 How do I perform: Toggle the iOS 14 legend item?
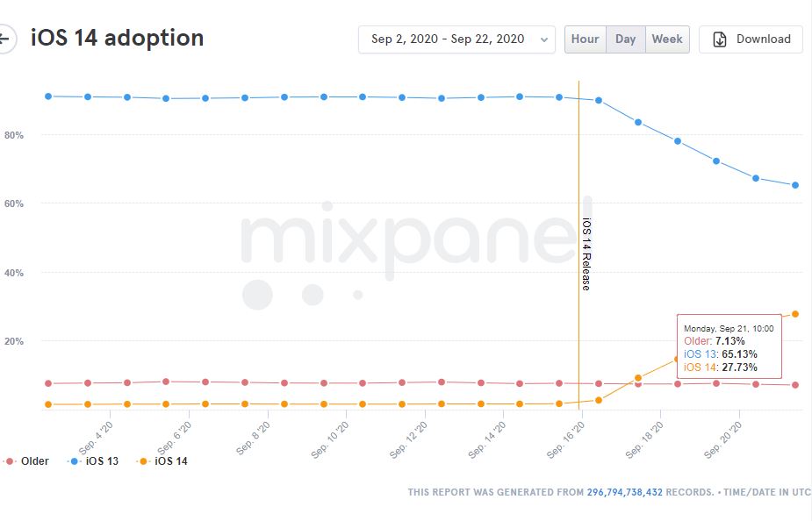[x=163, y=460]
